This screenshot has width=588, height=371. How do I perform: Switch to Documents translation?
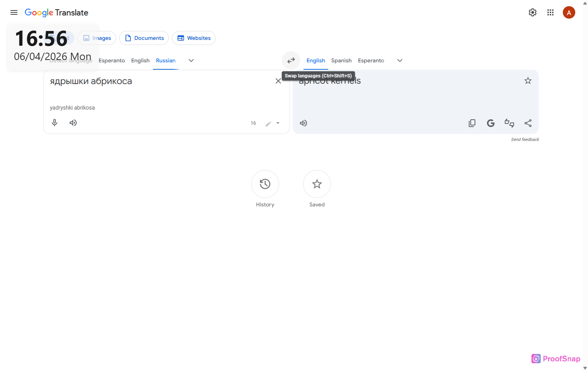[144, 38]
